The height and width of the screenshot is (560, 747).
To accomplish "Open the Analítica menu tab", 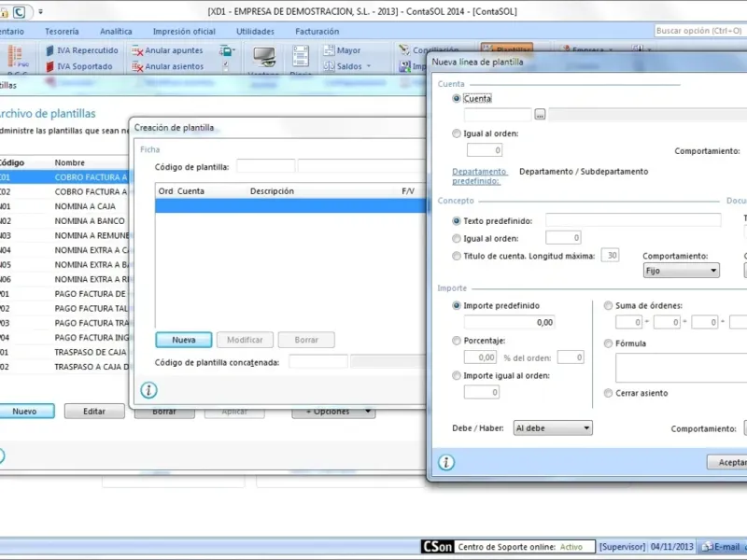I will coord(116,32).
